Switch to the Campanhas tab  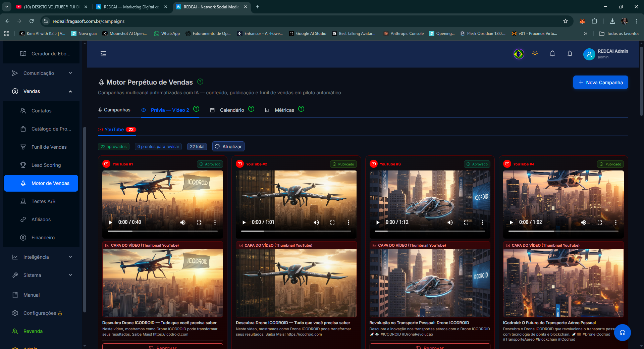click(114, 110)
